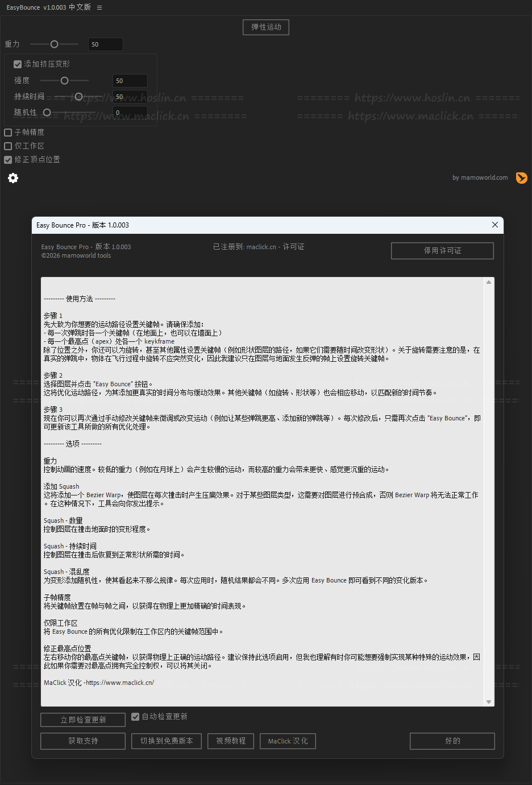
Task: Click the 弹性运动 button
Action: point(266,27)
